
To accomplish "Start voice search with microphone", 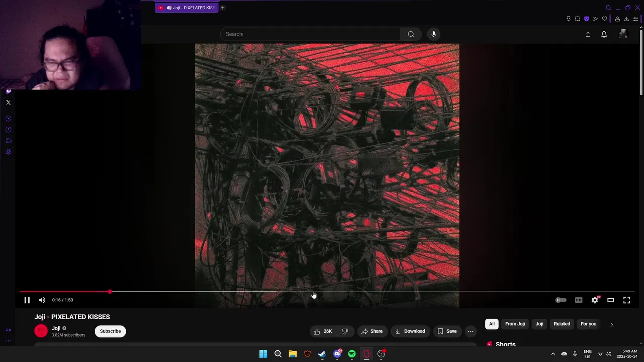I will click(434, 34).
